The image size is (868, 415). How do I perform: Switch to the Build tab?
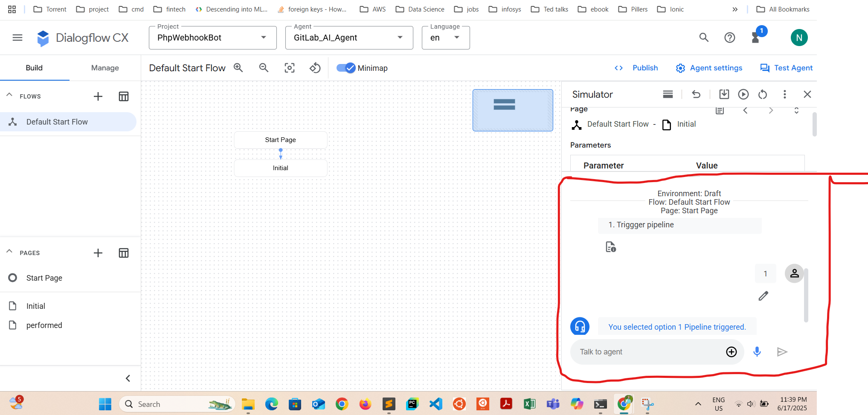[34, 68]
